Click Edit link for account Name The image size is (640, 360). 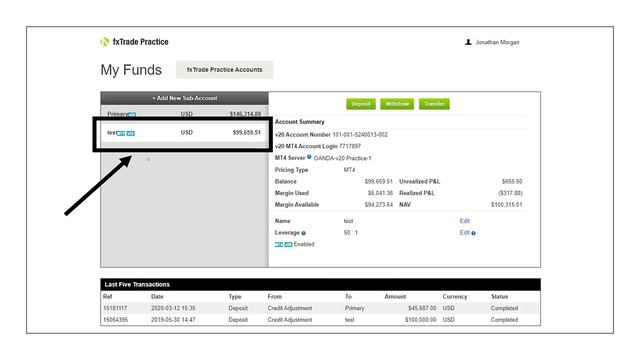(464, 221)
